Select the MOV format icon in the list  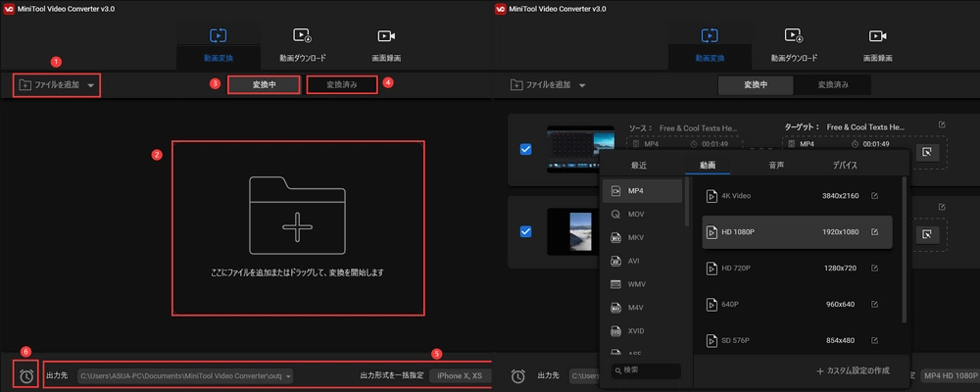pos(615,214)
